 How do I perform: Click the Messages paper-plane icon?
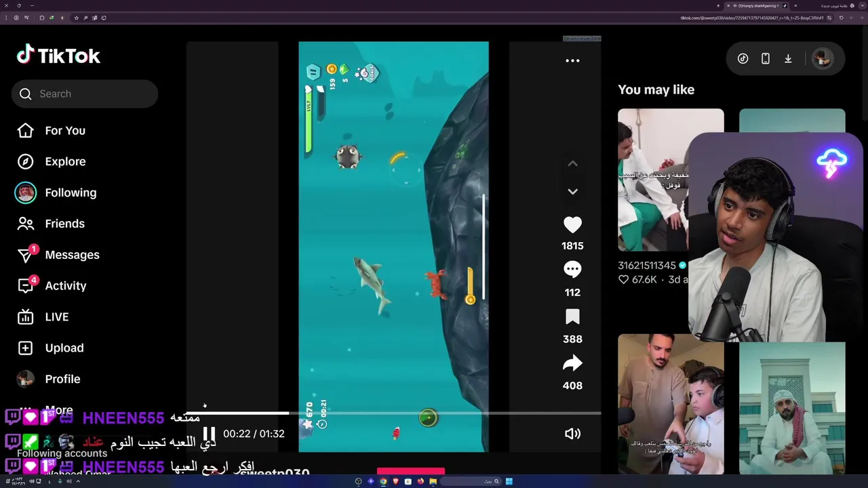pos(25,255)
